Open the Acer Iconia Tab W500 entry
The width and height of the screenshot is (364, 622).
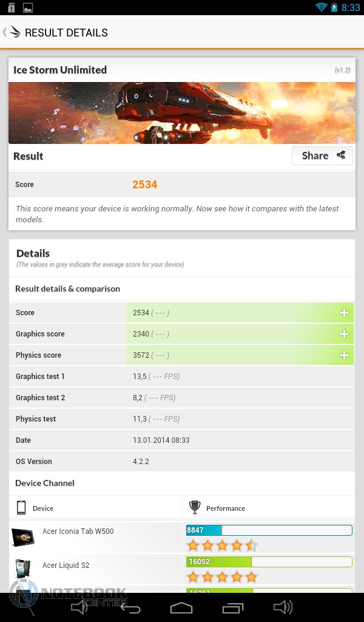(78, 531)
